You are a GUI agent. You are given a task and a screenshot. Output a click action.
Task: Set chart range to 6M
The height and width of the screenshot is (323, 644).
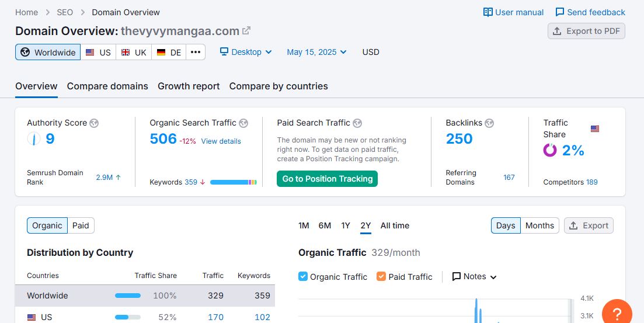325,225
